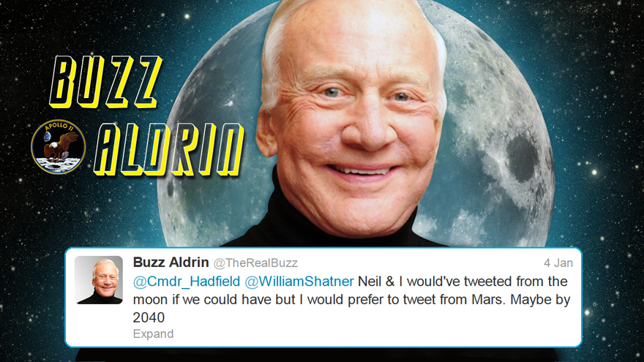Open the @WilliamShatner mention
Image resolution: width=644 pixels, height=362 pixels.
click(x=299, y=282)
